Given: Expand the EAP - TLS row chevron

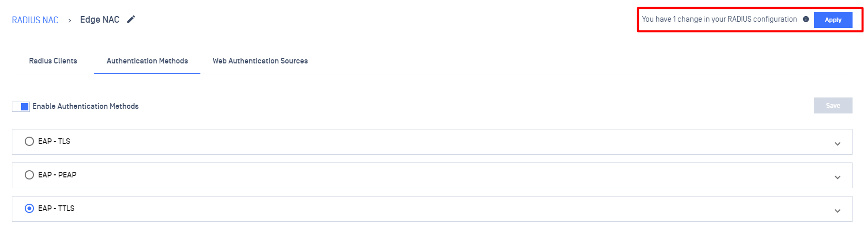Looking at the screenshot, I should pos(837,144).
